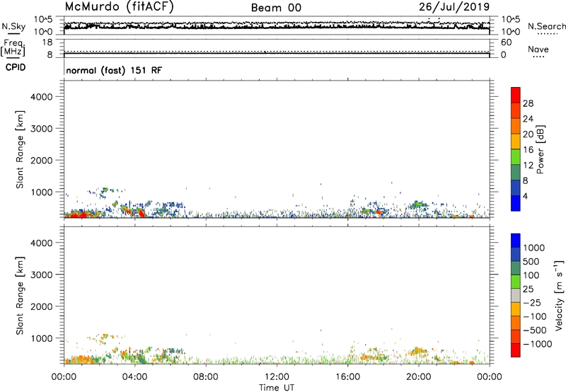
Task: Click the "-1000" label on velocity colorbar
Action: tap(538, 344)
